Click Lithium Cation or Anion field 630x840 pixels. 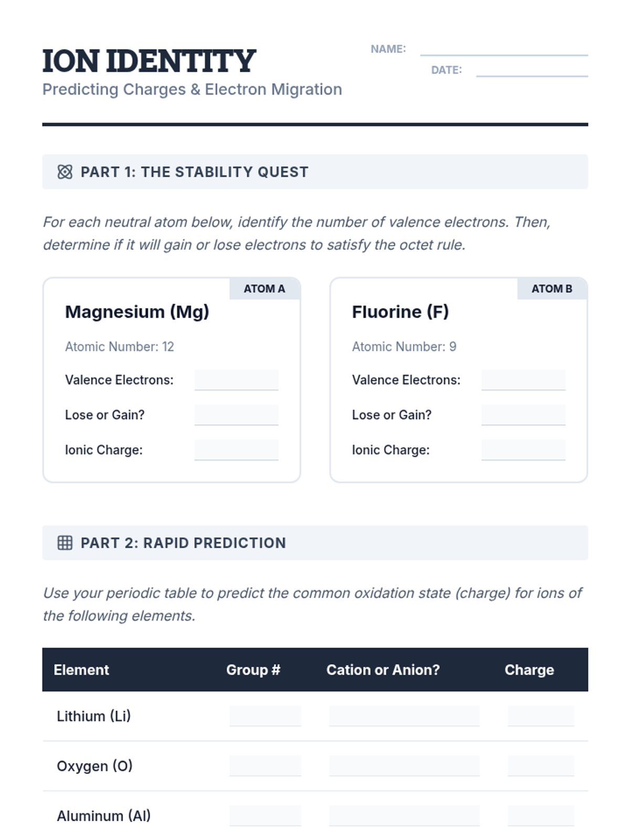tap(404, 716)
